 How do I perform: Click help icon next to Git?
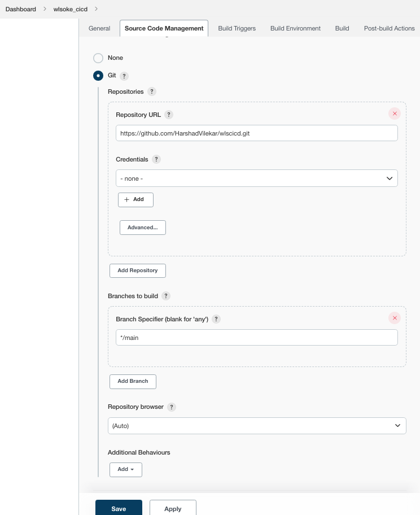(124, 76)
